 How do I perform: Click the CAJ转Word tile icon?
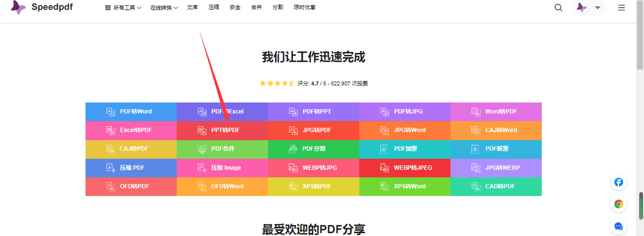(x=476, y=130)
